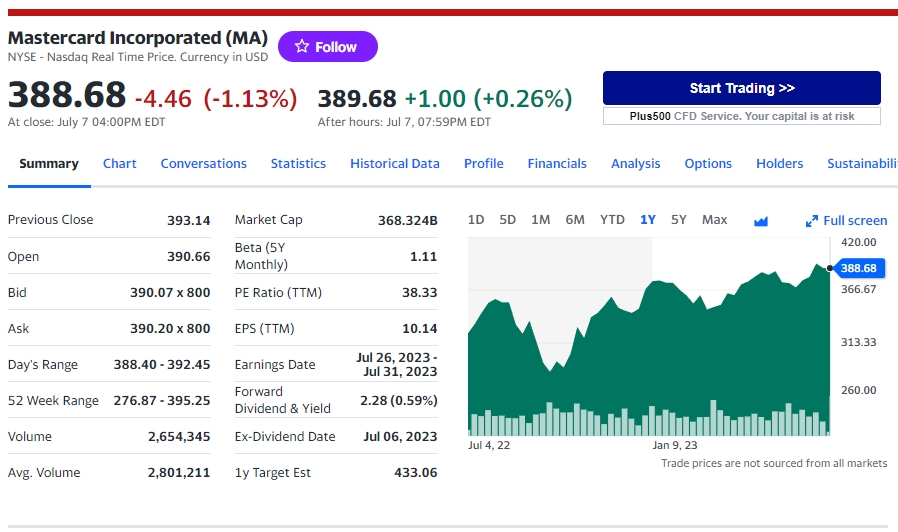Open the Chart tab
This screenshot has height=532, width=898.
(120, 164)
